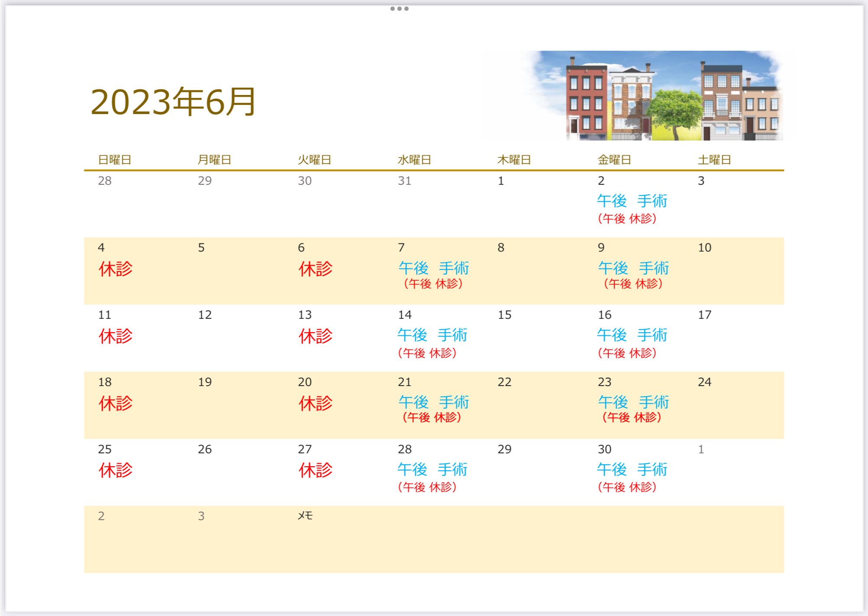Viewport: 868px width, 616px height.
Task: Click the 水曜日 column header
Action: (x=414, y=160)
